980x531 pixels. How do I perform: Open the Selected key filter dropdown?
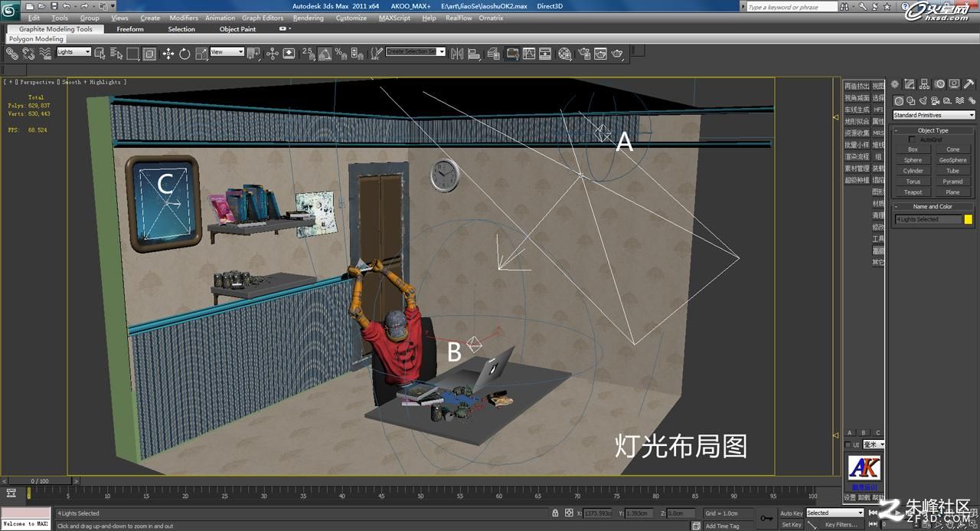835,513
